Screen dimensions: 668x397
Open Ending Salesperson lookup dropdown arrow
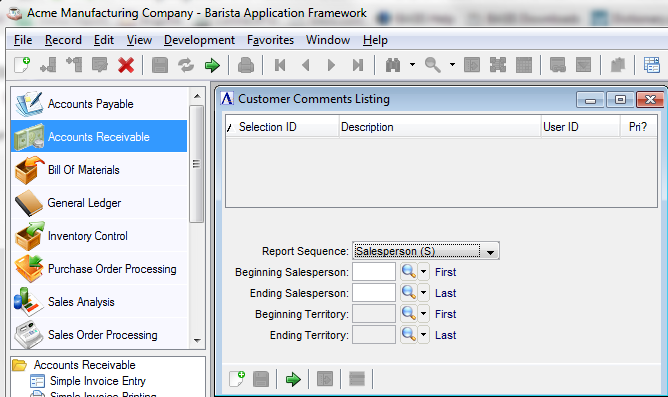423,292
